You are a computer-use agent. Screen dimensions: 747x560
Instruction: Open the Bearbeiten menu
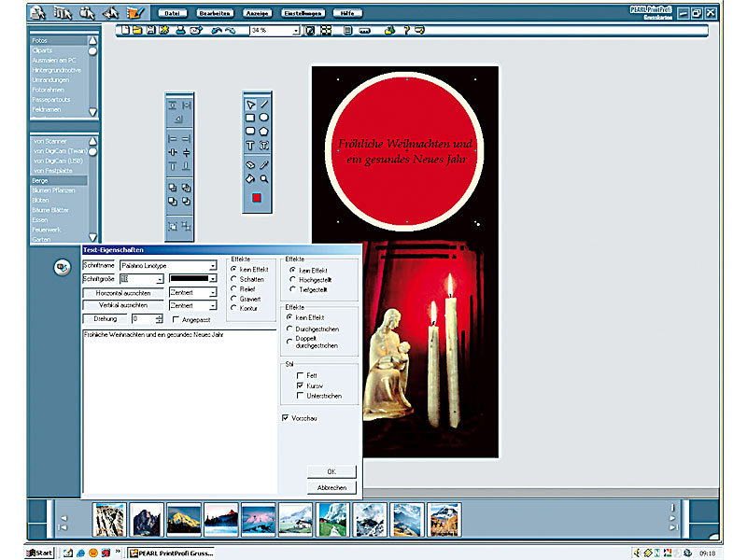tap(216, 13)
